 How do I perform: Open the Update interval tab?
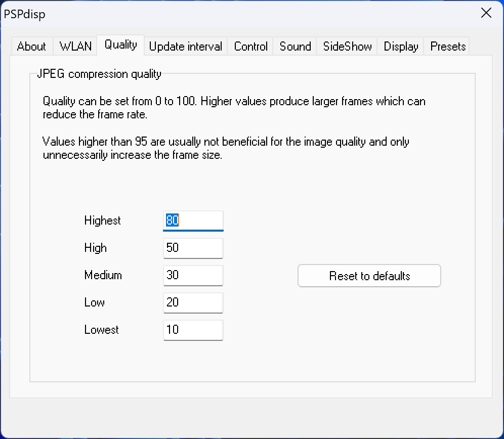click(x=186, y=47)
